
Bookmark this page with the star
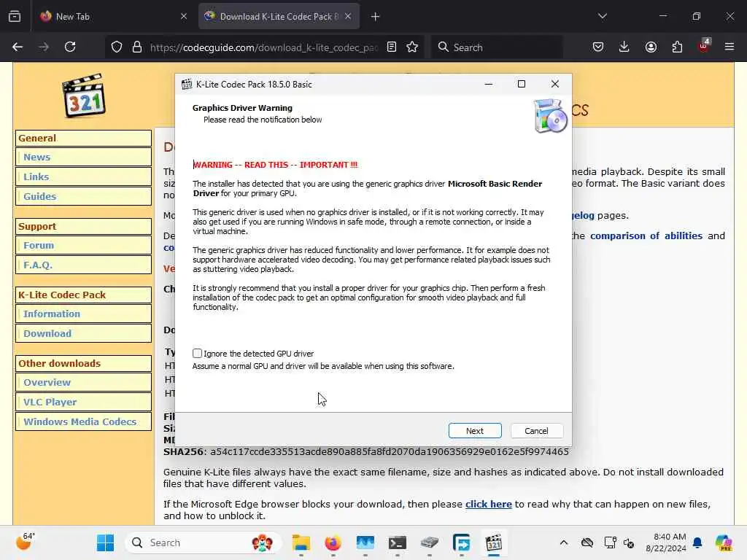413,47
